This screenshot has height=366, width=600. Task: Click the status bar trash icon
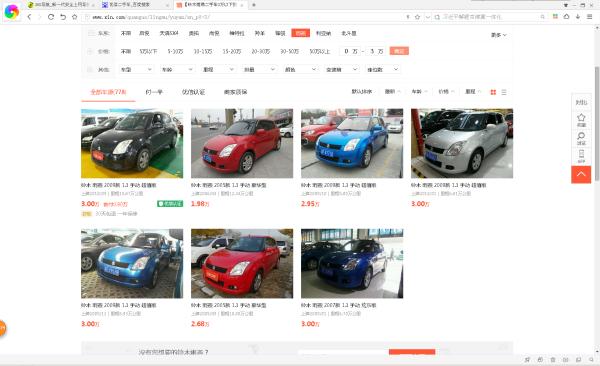pyautogui.click(x=553, y=359)
